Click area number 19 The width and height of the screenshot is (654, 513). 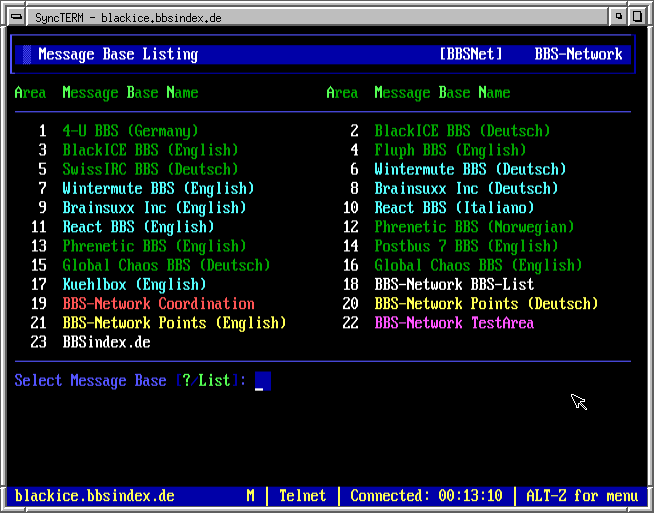[x=38, y=304]
